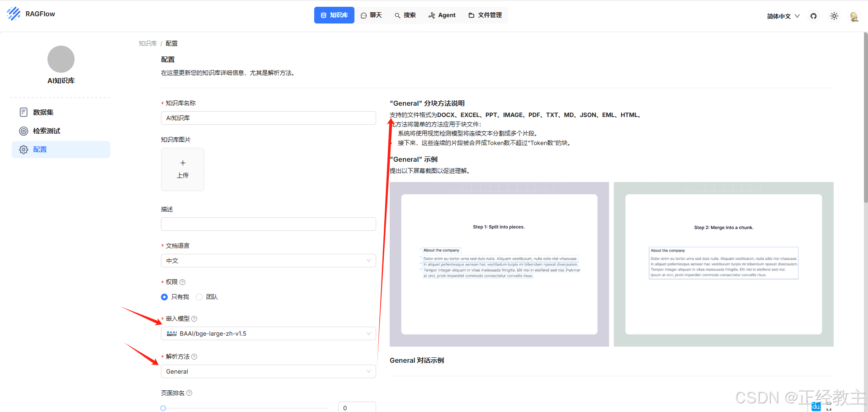868x412 pixels.
Task: Open the 文档语言 dropdown showing 中文
Action: tap(269, 261)
